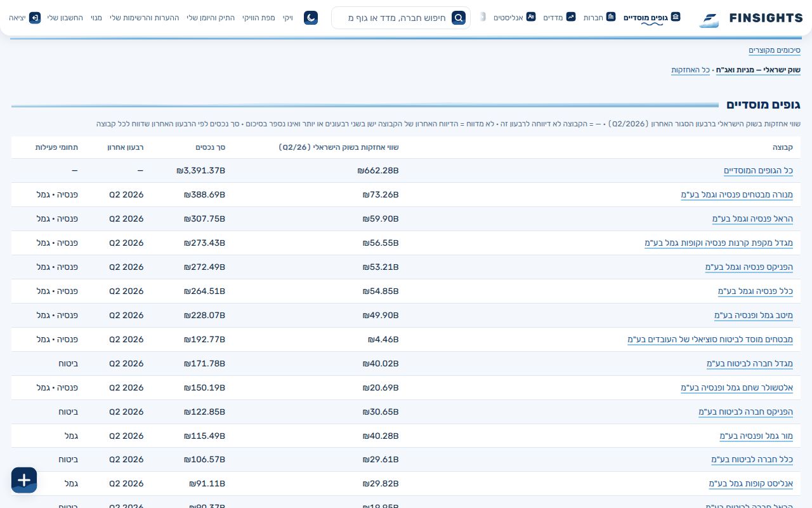
Task: Open the ויקי menu item
Action: point(288,18)
